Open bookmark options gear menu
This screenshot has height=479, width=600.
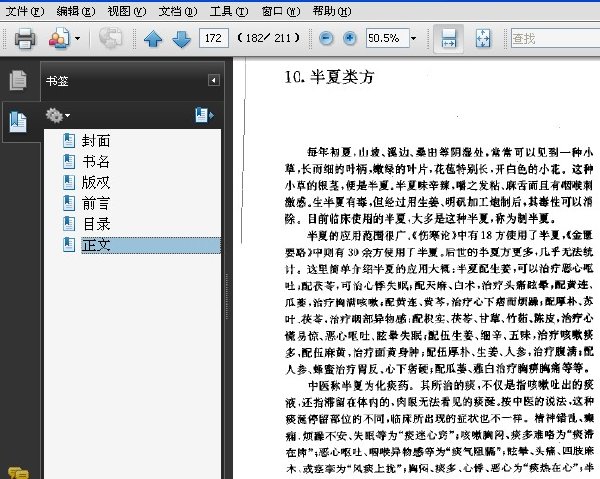click(57, 115)
